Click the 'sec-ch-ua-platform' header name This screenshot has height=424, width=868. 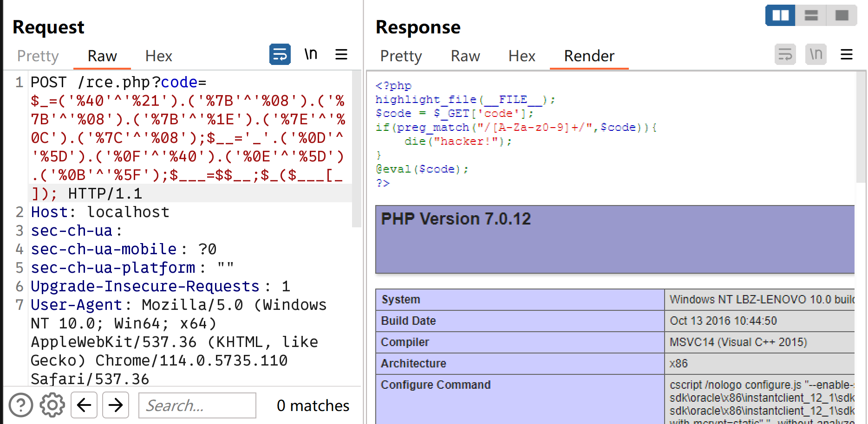tap(113, 268)
